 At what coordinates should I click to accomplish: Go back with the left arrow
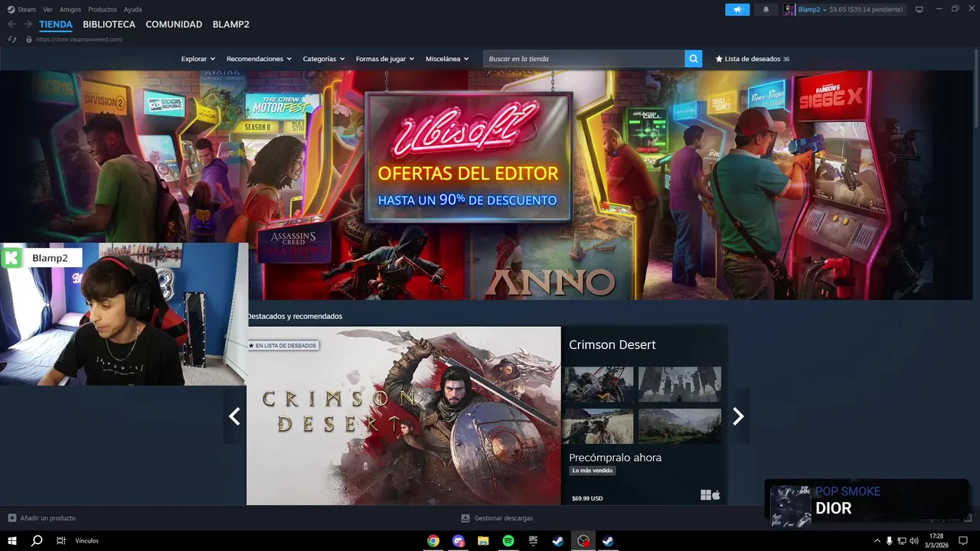click(x=11, y=24)
